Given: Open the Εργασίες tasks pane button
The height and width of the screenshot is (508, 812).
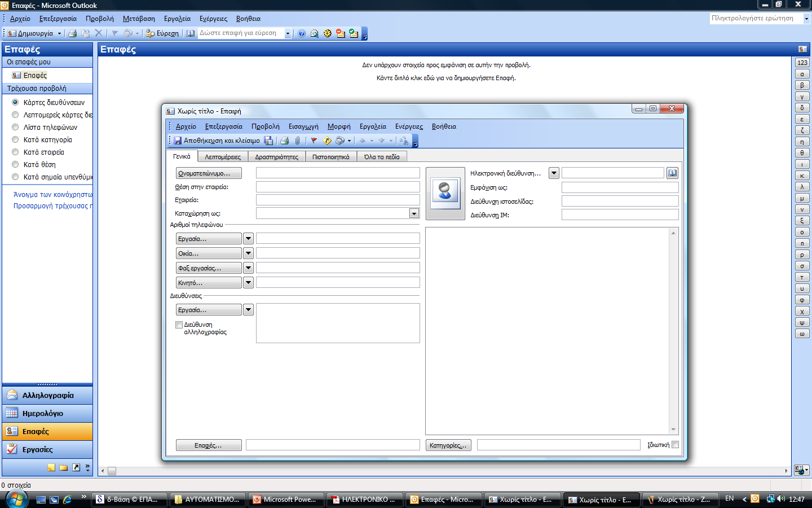Looking at the screenshot, I should [47, 449].
